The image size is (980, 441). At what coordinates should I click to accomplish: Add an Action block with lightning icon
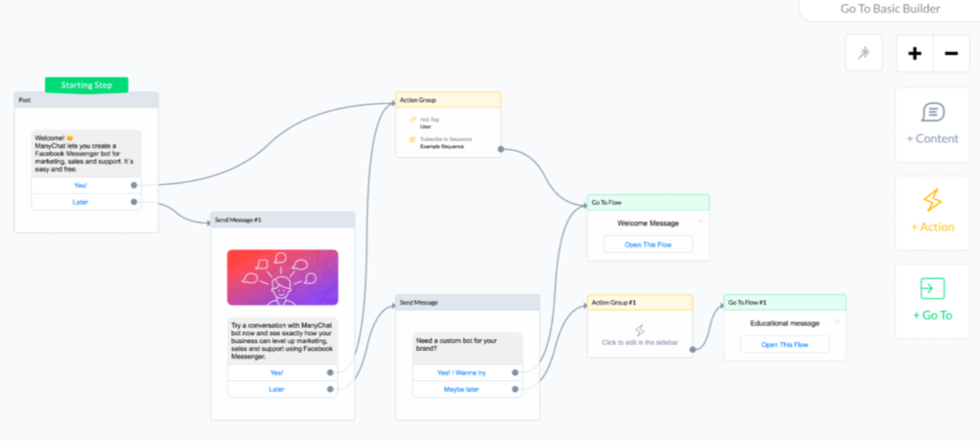click(931, 213)
